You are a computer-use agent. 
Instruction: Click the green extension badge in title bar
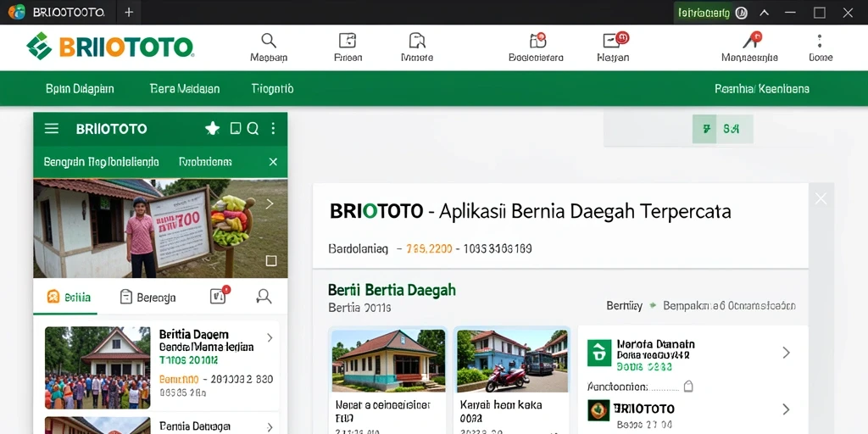click(703, 13)
